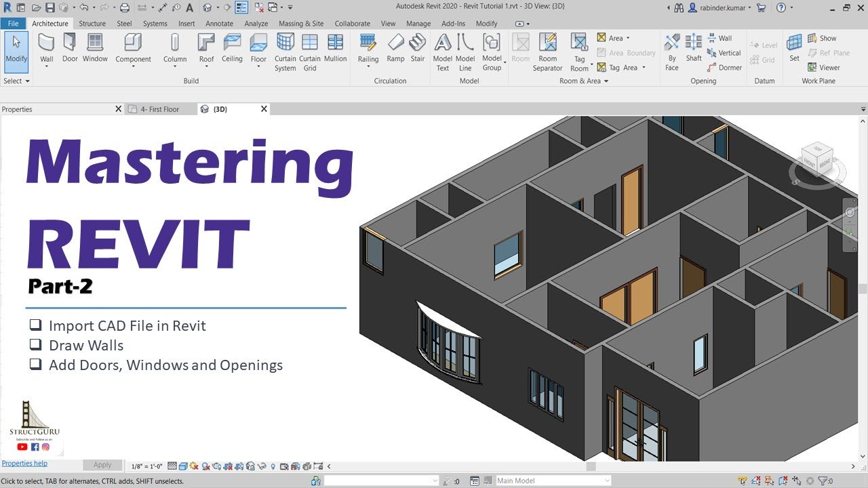This screenshot has height=488, width=868.
Task: Close the Properties palette
Action: [118, 108]
